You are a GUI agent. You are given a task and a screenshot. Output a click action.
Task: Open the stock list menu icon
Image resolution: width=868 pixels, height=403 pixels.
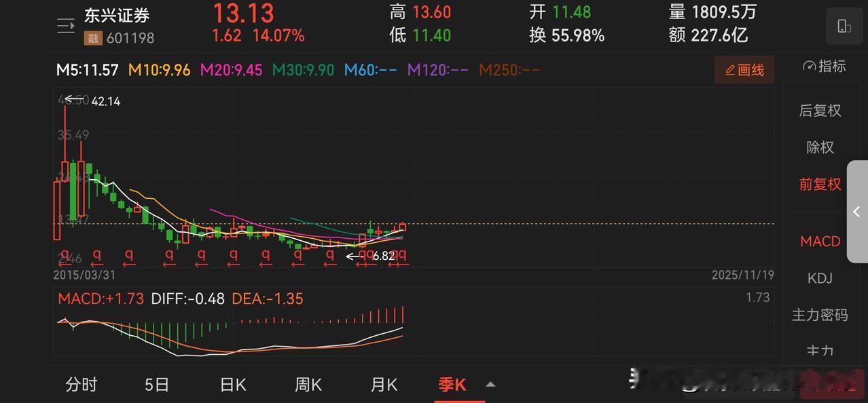[x=65, y=26]
